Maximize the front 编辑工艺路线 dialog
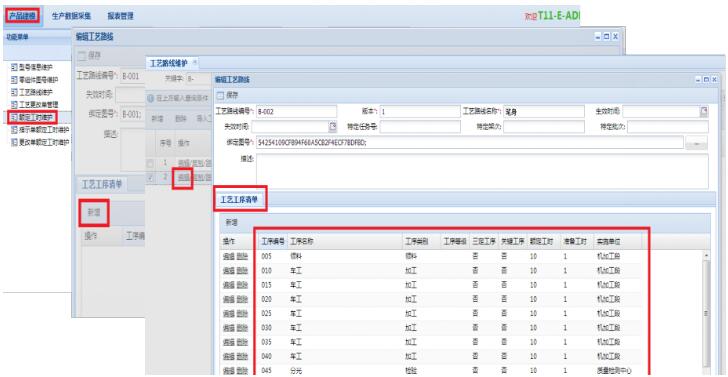The width and height of the screenshot is (728, 377). tap(706, 79)
